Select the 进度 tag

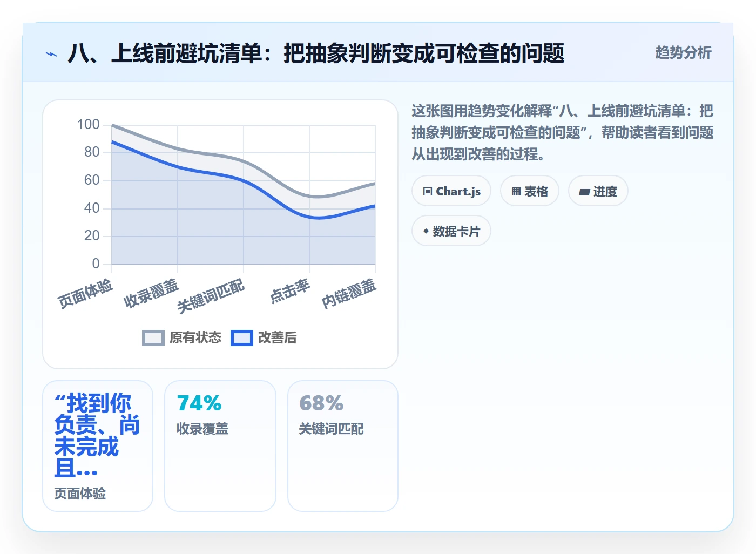tap(598, 191)
